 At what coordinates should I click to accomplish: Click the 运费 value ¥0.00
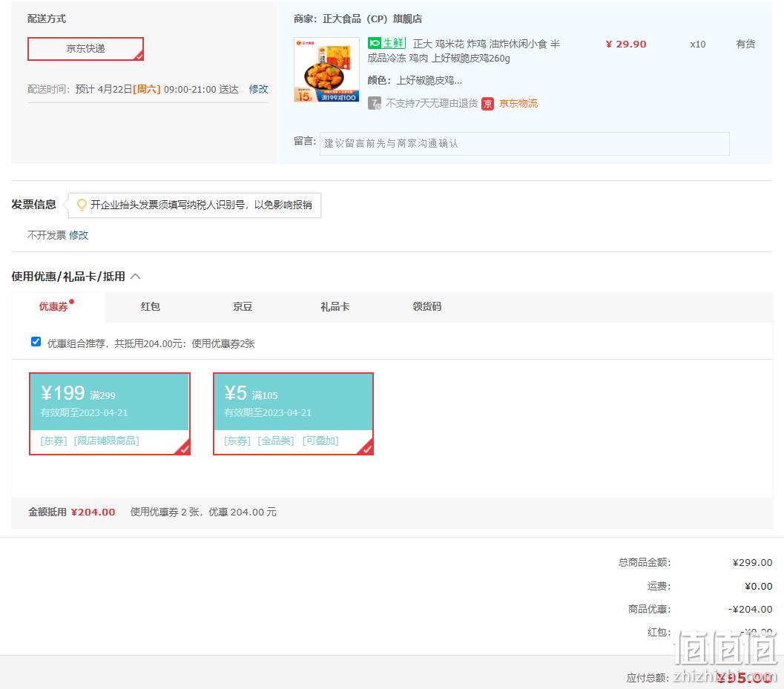pyautogui.click(x=759, y=586)
